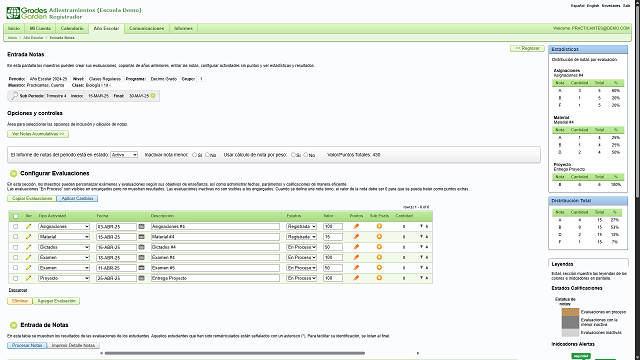Click Ver Notas Acumulativas button

[38, 134]
